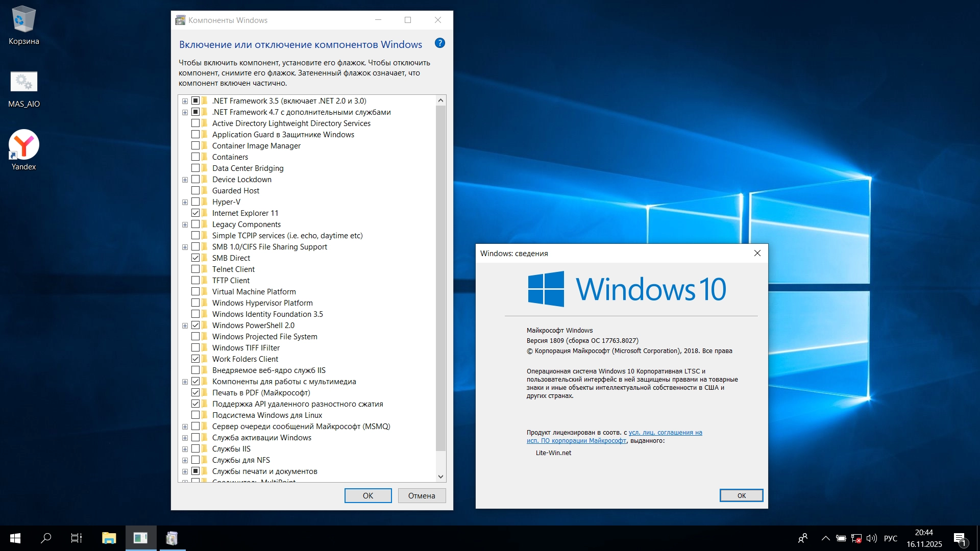Expand the Службы IIS node

(x=185, y=449)
